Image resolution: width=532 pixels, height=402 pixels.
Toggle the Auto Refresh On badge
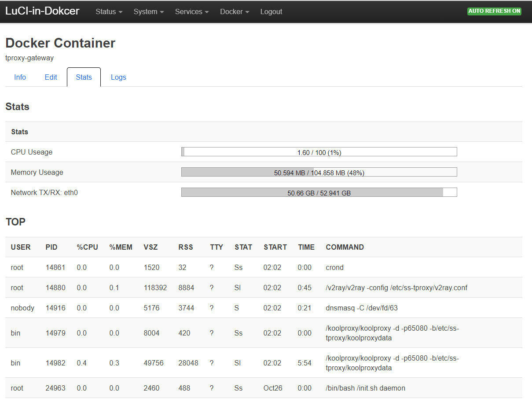pos(494,11)
